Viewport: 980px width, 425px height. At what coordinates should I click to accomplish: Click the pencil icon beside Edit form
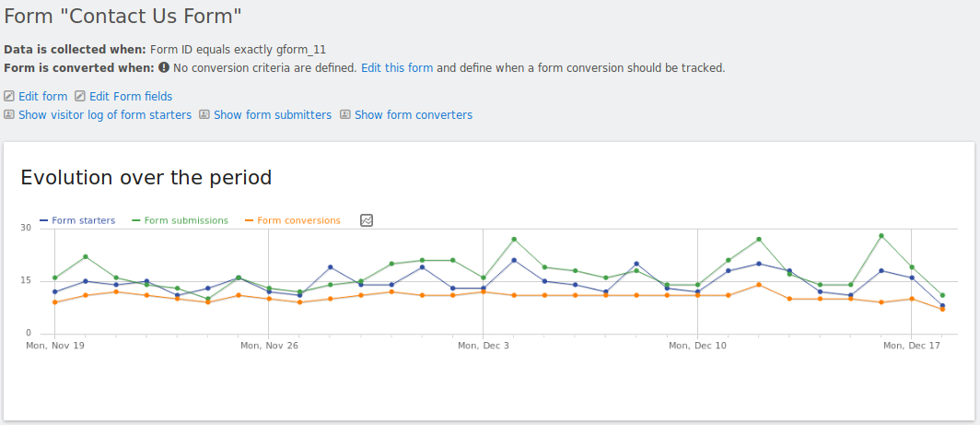9,96
